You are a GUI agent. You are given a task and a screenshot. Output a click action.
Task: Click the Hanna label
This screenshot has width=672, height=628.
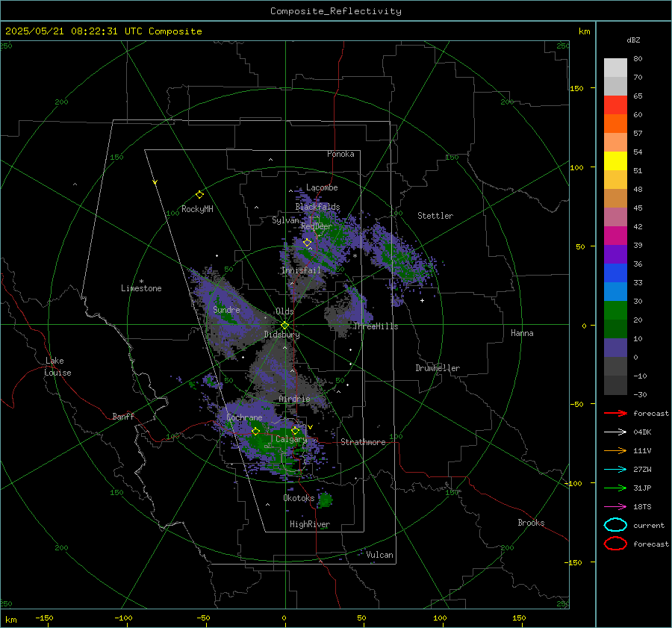(522, 333)
